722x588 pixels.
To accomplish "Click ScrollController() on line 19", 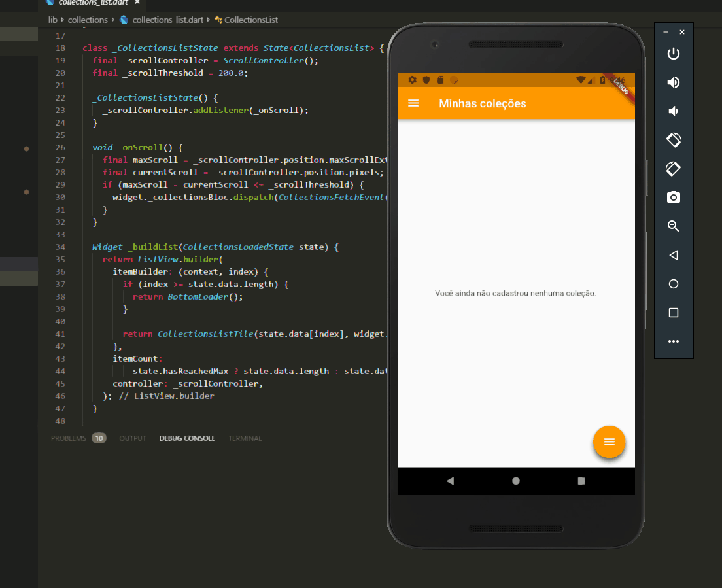I will [270, 61].
